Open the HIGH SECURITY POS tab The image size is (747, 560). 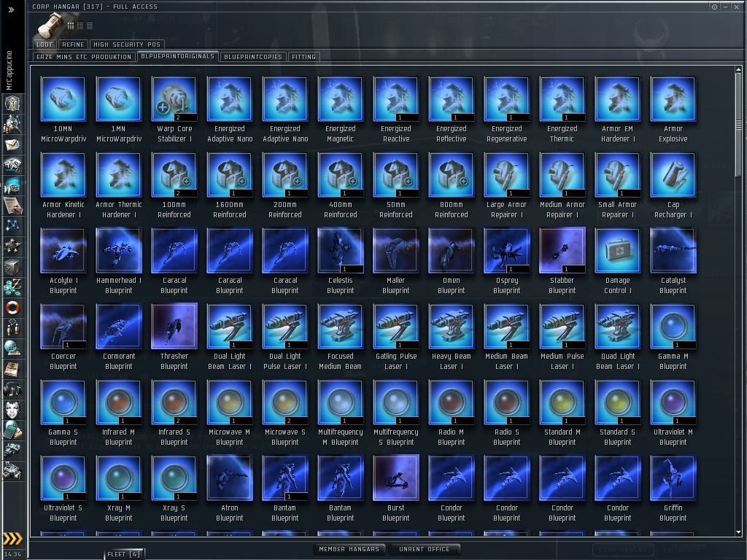(x=127, y=44)
